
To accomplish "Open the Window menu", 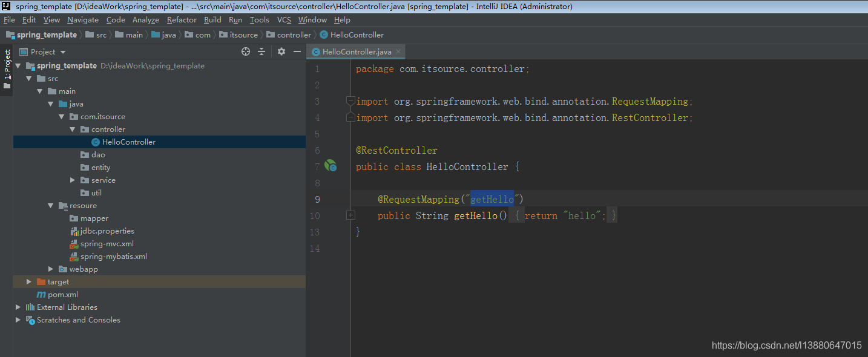I will [x=312, y=20].
